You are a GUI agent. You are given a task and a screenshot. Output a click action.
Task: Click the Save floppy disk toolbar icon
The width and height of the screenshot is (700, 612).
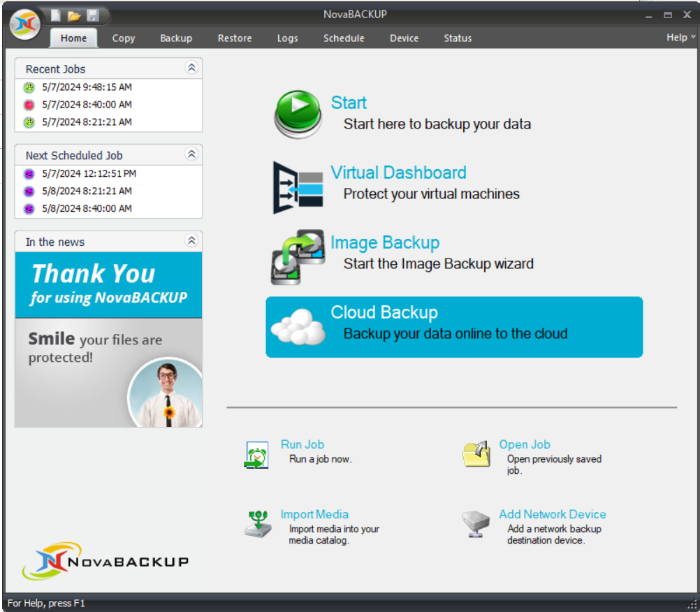93,15
